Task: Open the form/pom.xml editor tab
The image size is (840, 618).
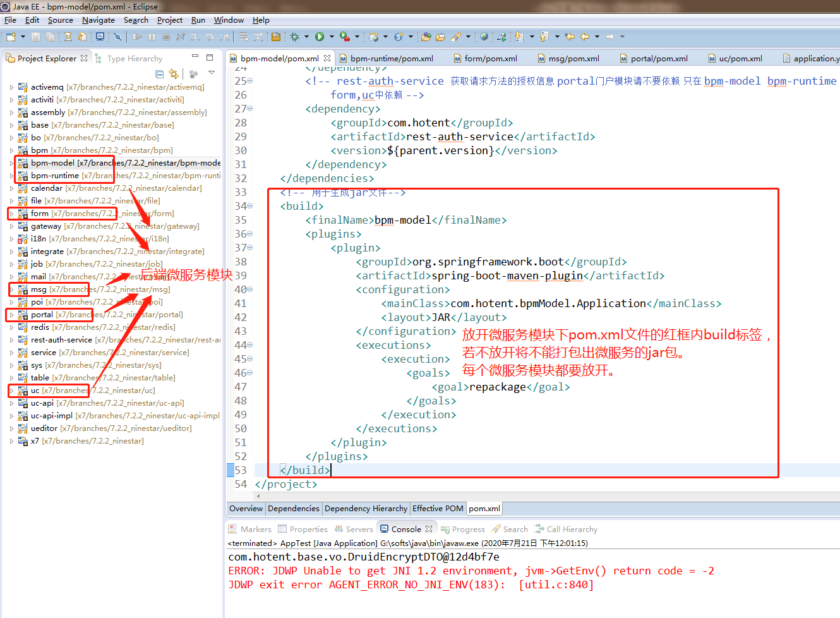Action: 490,59
